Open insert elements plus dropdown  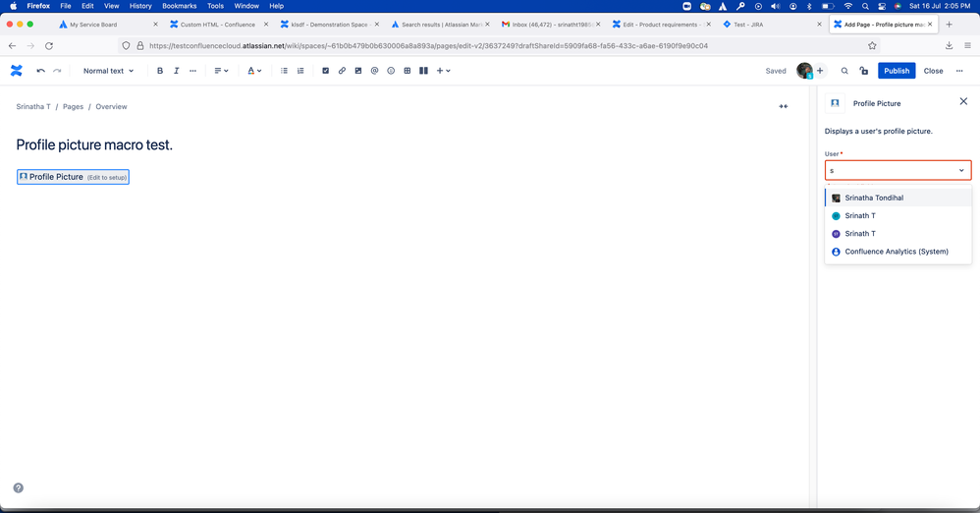coord(443,71)
